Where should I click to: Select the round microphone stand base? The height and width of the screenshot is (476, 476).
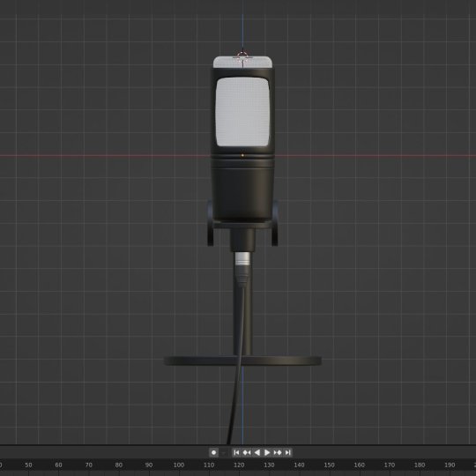(242, 361)
